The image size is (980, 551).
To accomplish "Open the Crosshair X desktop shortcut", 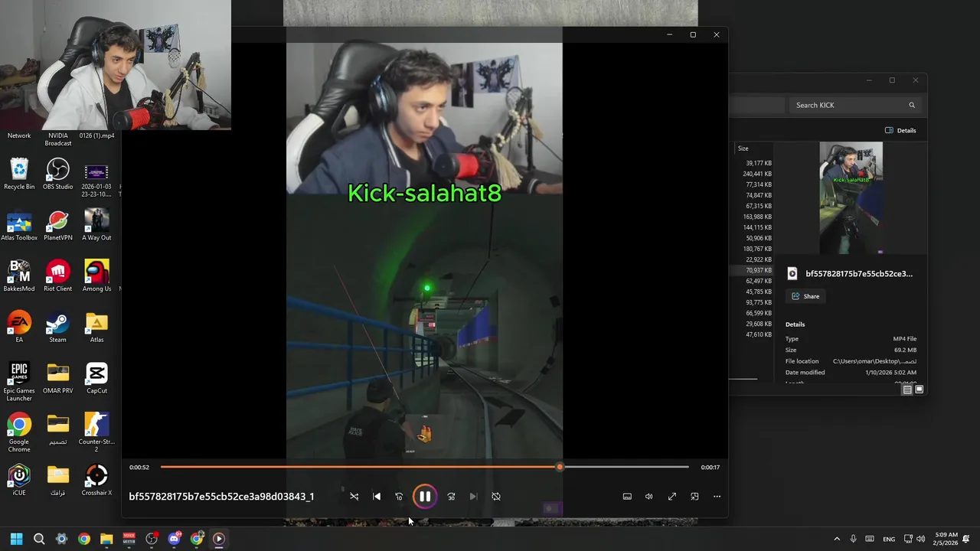I will (x=96, y=480).
